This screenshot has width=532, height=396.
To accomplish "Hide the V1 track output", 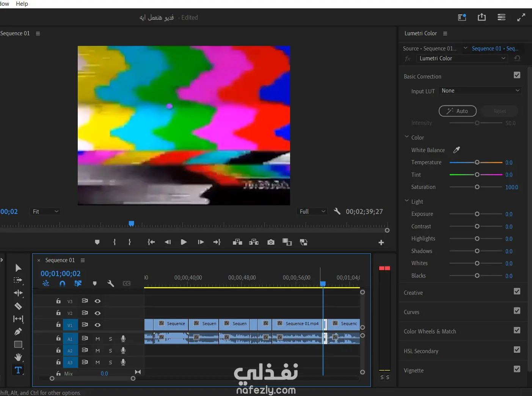I will (97, 325).
